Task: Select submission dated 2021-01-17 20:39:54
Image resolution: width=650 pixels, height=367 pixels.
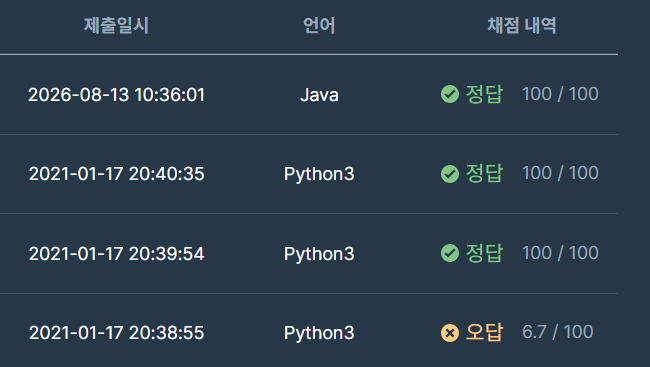Action: pos(116,254)
